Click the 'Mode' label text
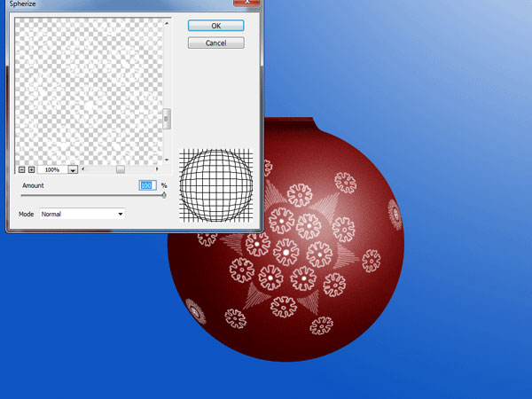 click(x=26, y=214)
